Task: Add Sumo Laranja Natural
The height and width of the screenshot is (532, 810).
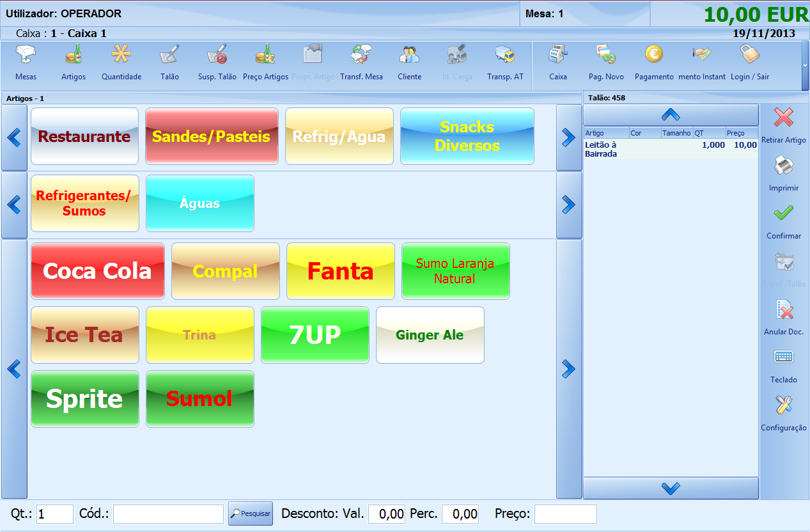Action: click(455, 271)
